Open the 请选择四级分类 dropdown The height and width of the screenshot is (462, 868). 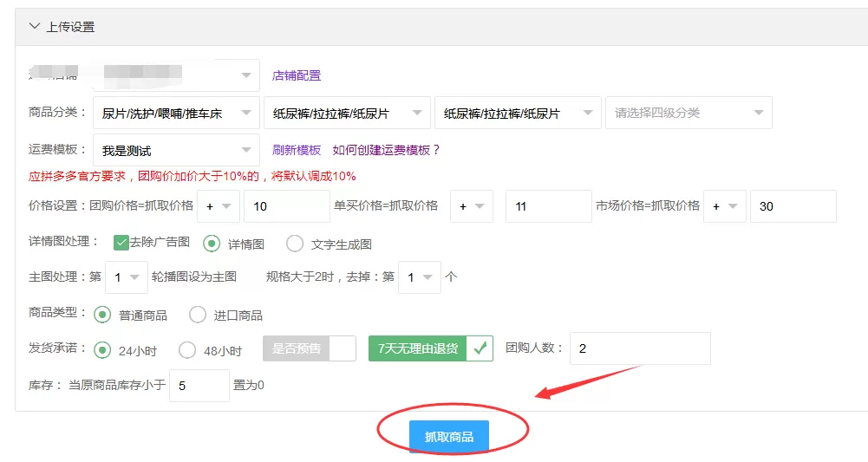coord(689,114)
